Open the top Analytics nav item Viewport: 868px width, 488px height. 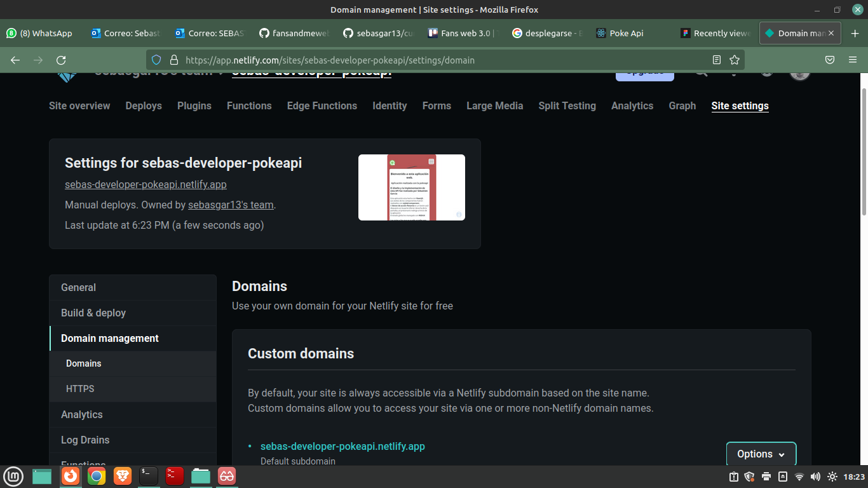[x=632, y=105]
